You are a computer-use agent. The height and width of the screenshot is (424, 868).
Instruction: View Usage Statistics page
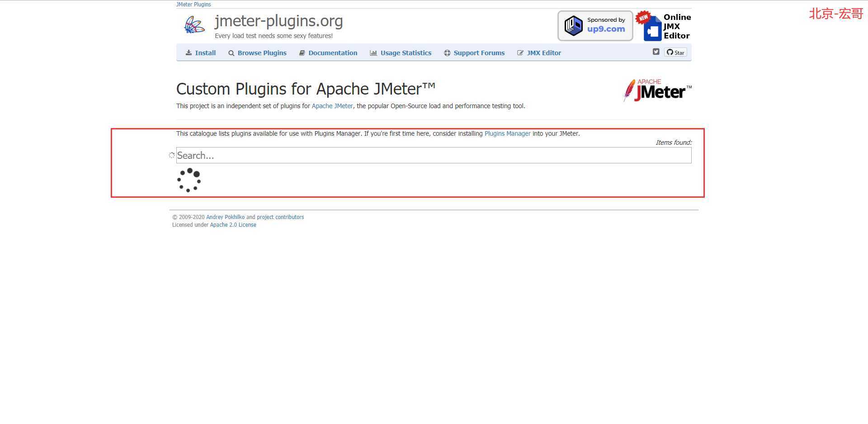pyautogui.click(x=401, y=53)
